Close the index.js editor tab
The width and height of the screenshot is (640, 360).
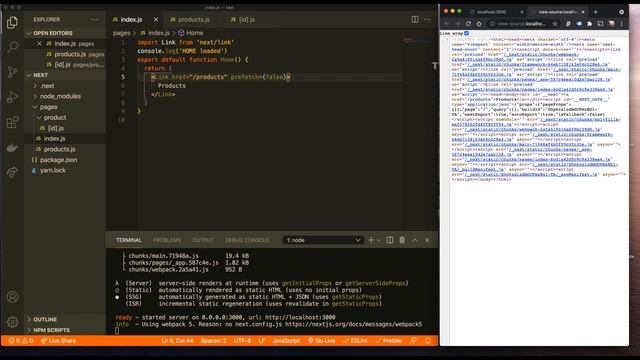tap(156, 20)
